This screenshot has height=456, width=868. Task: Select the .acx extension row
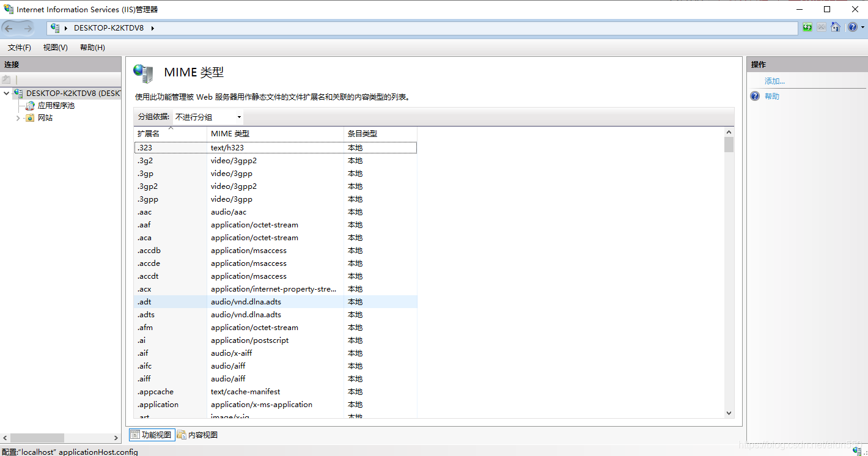click(x=276, y=289)
